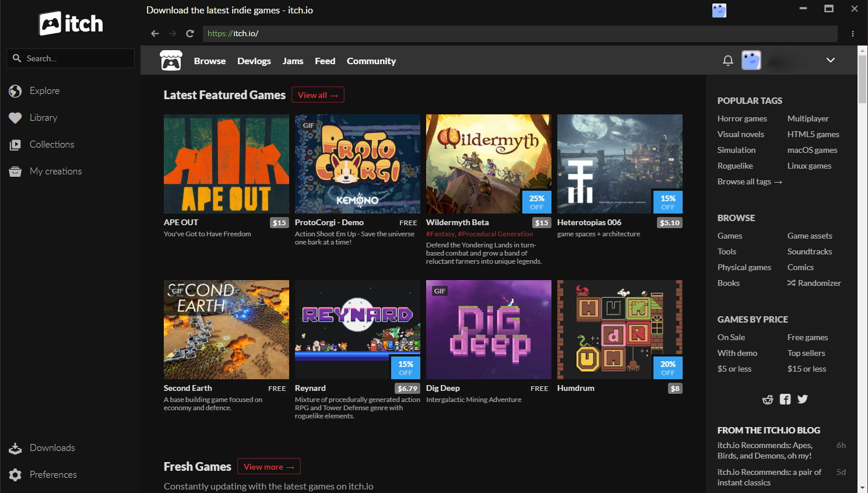Image resolution: width=868 pixels, height=493 pixels.
Task: Open HTML5 games tag
Action: tap(813, 134)
